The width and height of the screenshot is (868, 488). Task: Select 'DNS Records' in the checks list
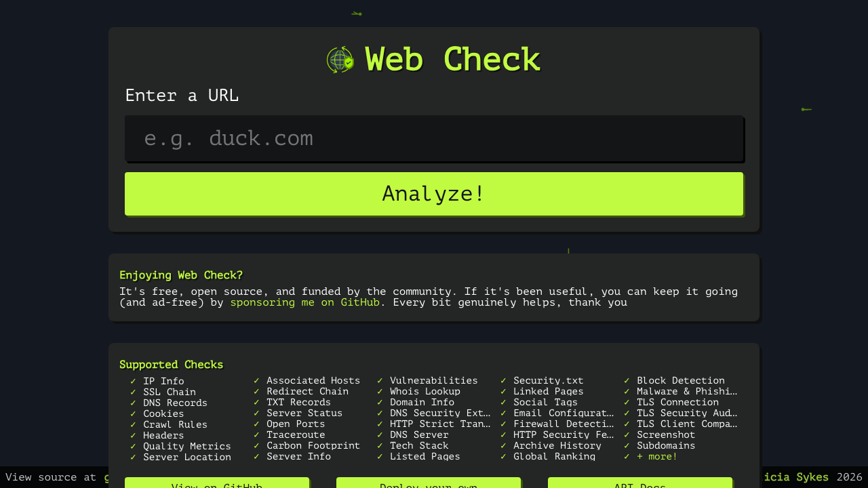click(175, 403)
